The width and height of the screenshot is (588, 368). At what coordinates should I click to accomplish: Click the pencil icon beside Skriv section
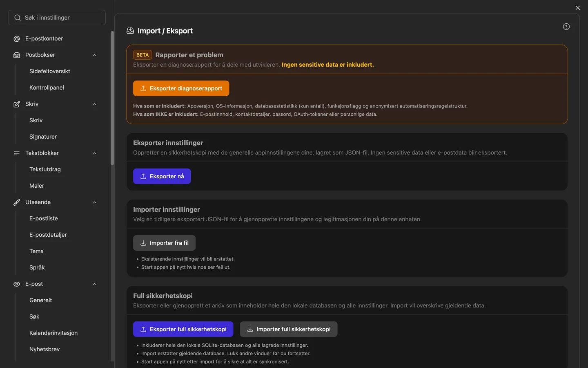pyautogui.click(x=17, y=104)
